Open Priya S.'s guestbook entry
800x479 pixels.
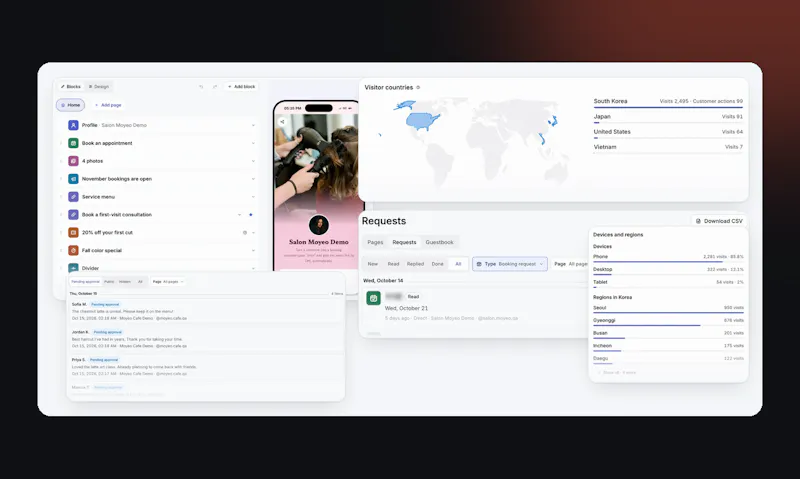pos(206,366)
